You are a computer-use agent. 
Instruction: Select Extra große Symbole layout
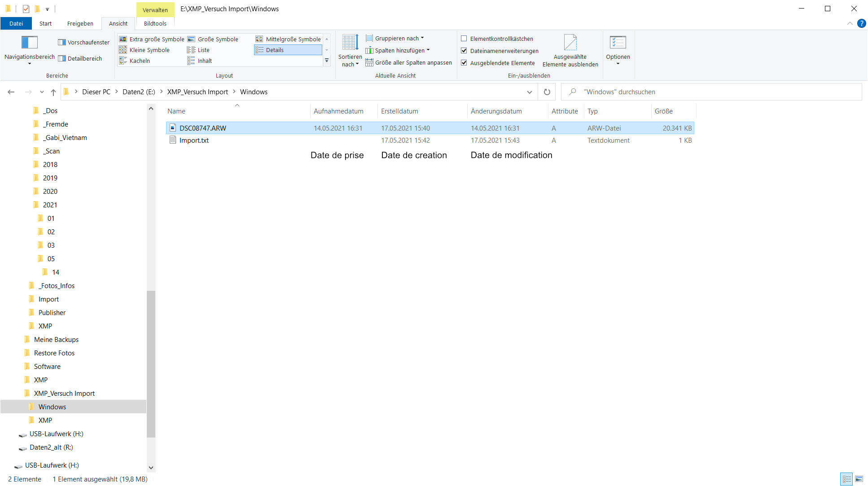[152, 39]
